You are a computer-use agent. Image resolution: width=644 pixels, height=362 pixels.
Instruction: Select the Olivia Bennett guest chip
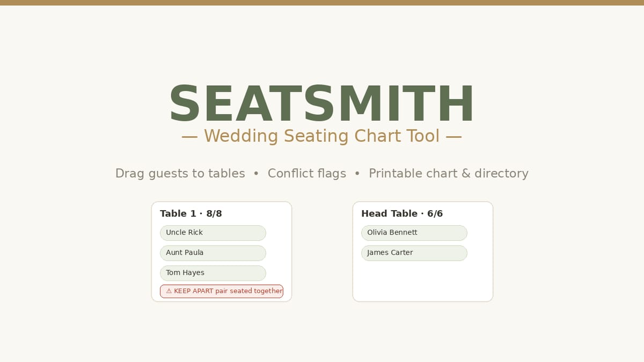414,233
